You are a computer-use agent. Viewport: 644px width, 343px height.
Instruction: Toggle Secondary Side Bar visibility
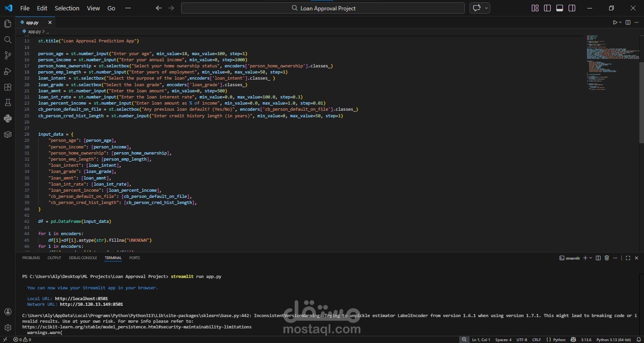coord(572,8)
